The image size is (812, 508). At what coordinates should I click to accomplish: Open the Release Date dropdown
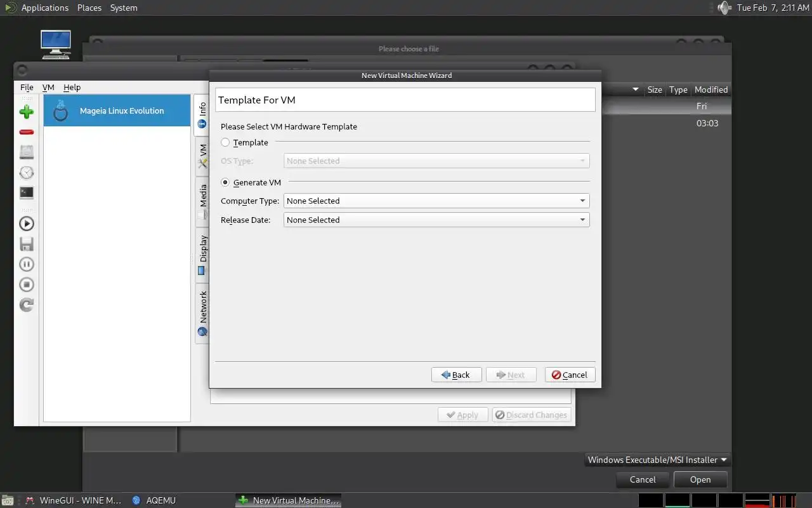[x=436, y=220]
